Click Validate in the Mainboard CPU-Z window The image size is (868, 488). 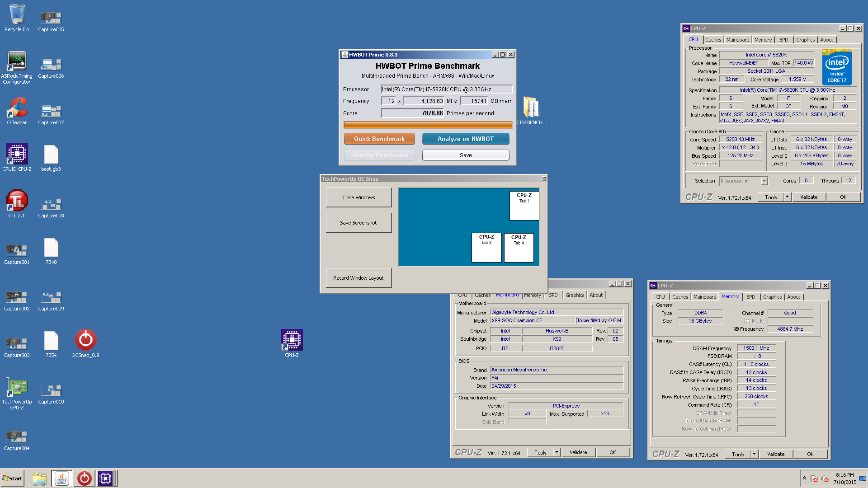(578, 452)
